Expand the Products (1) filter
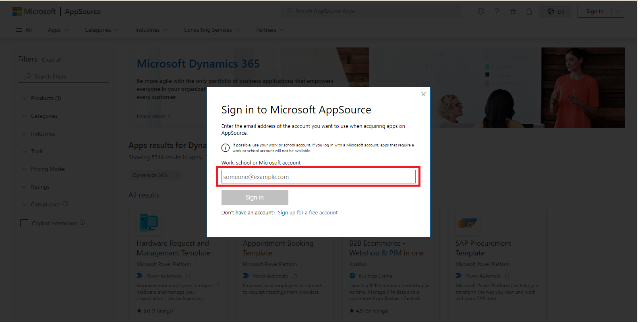The image size is (644, 323). (41, 98)
